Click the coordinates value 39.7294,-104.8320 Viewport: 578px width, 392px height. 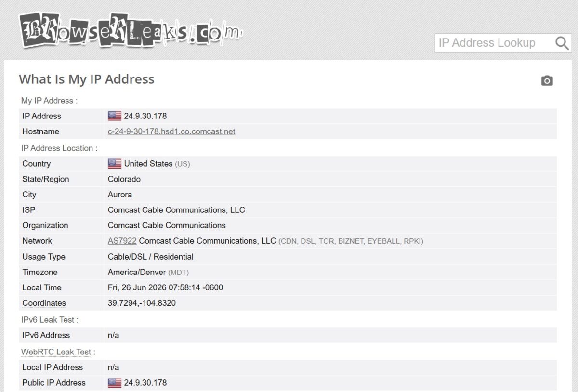[x=142, y=303]
